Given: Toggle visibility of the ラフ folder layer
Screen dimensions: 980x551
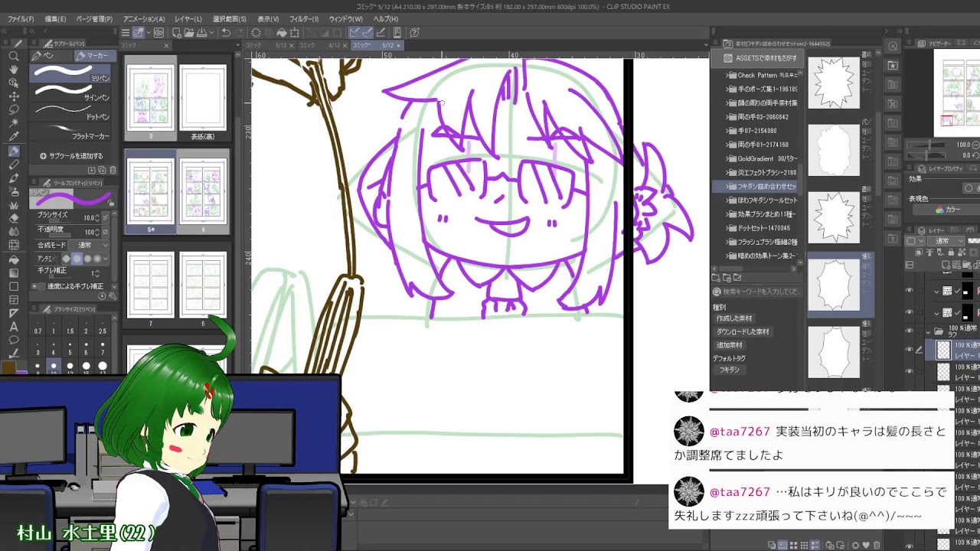Looking at the screenshot, I should click(x=909, y=331).
